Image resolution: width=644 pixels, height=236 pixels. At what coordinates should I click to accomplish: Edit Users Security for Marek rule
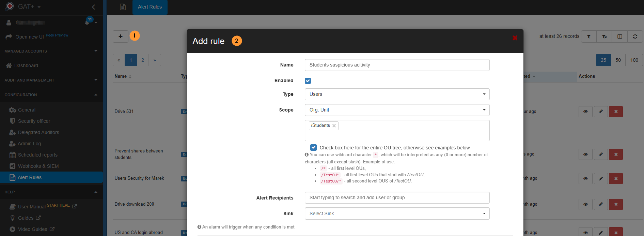(x=601, y=178)
